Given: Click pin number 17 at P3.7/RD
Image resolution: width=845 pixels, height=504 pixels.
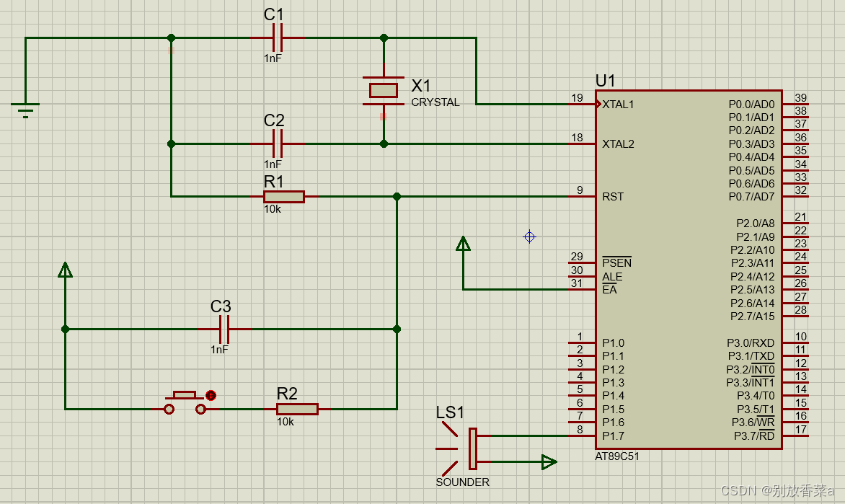Looking at the screenshot, I should [801, 429].
